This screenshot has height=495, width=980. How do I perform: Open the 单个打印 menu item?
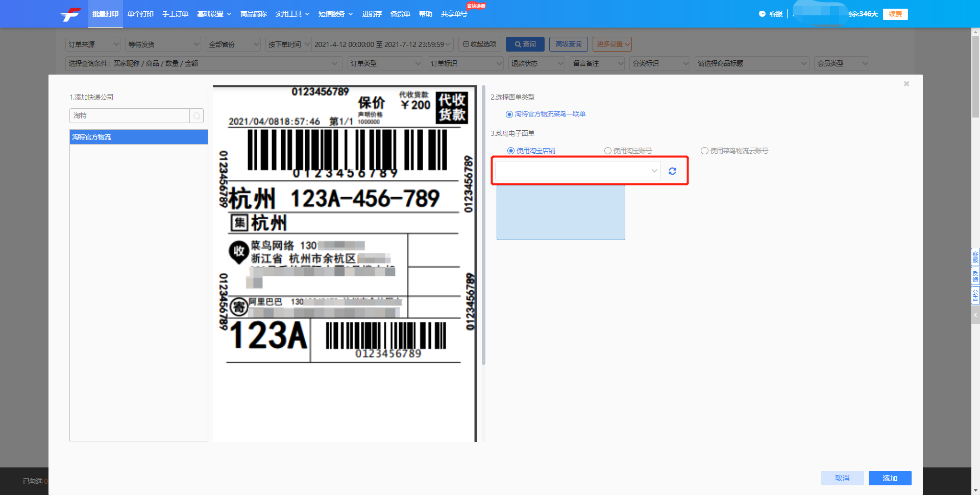pos(140,14)
